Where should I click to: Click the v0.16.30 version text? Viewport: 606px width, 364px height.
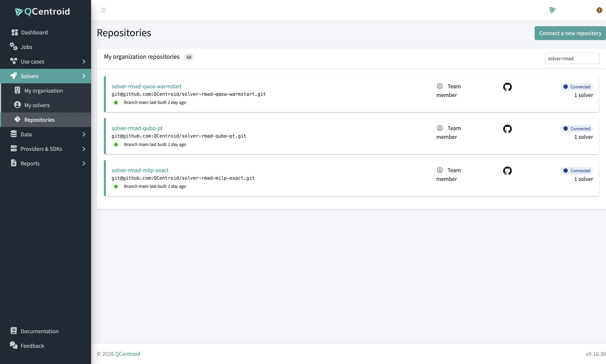595,354
